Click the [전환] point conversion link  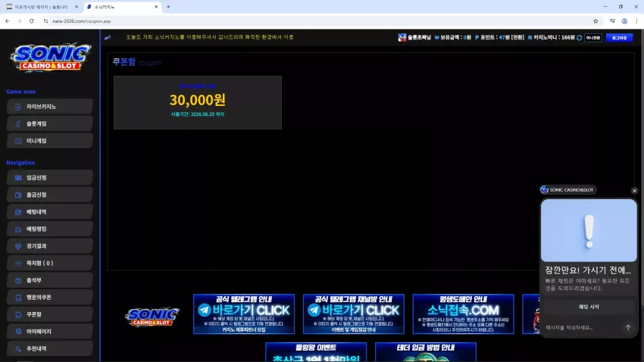pyautogui.click(x=517, y=37)
